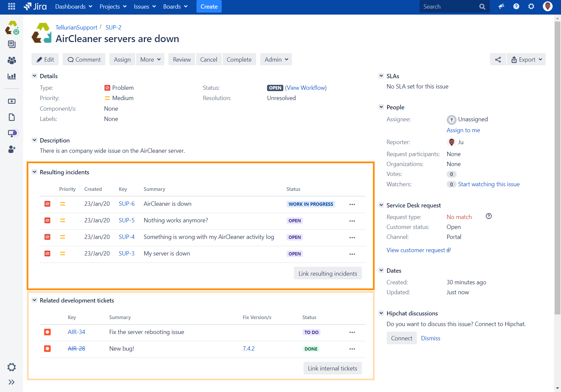Open the More actions dropdown
561x392 pixels.
150,59
